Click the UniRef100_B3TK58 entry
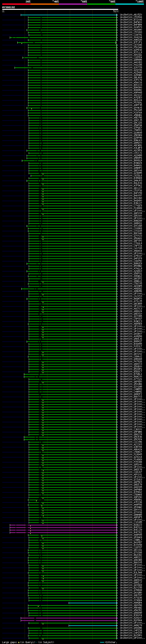 point(131,545)
